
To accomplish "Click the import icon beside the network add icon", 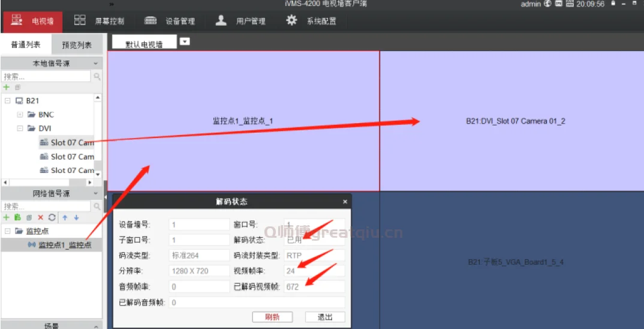I will pos(17,217).
